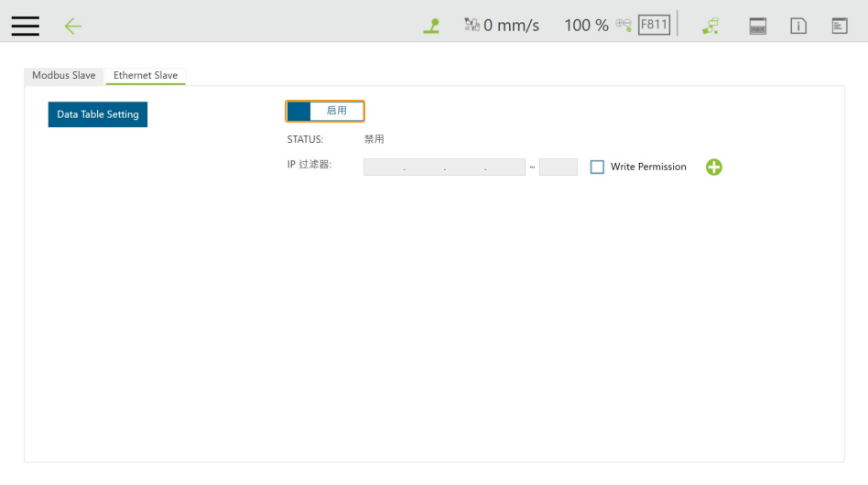Check the Write Permission checkbox
The image size is (868, 485).
pos(597,167)
